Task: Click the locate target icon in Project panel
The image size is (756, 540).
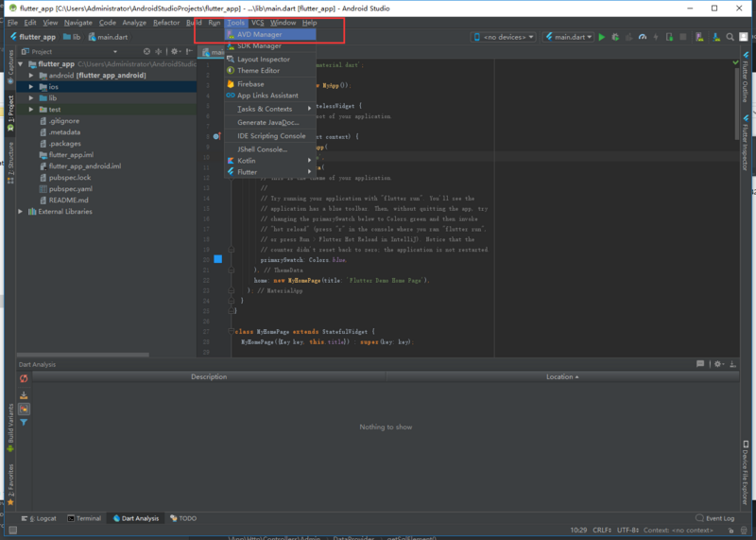Action: (x=146, y=52)
